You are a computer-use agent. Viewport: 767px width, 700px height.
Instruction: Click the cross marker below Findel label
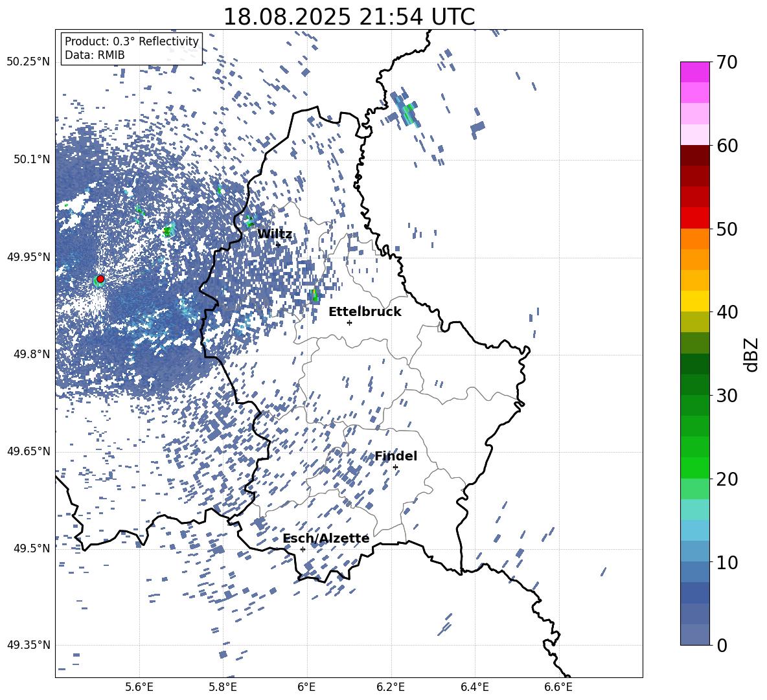pos(395,468)
